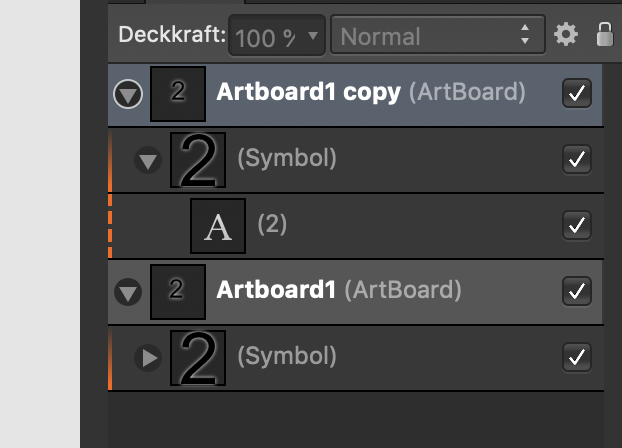The width and height of the screenshot is (622, 448).
Task: Expand the Symbol under Artboard1
Action: click(x=148, y=358)
